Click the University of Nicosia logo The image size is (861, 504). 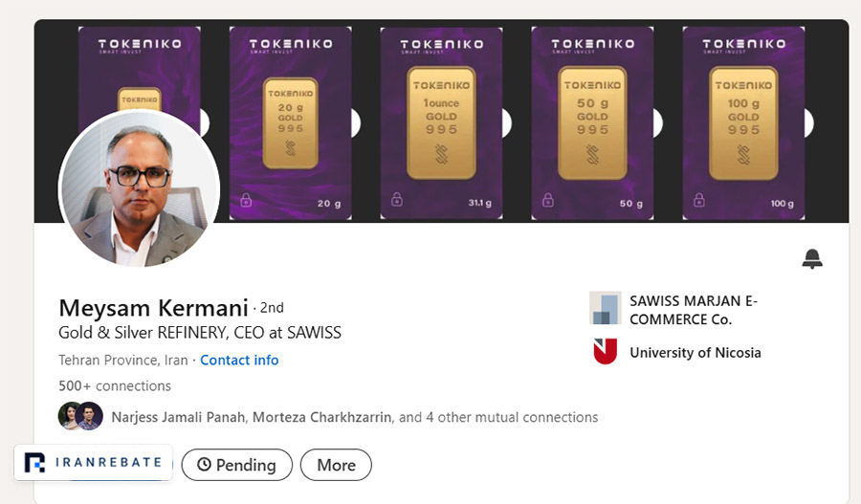[606, 351]
